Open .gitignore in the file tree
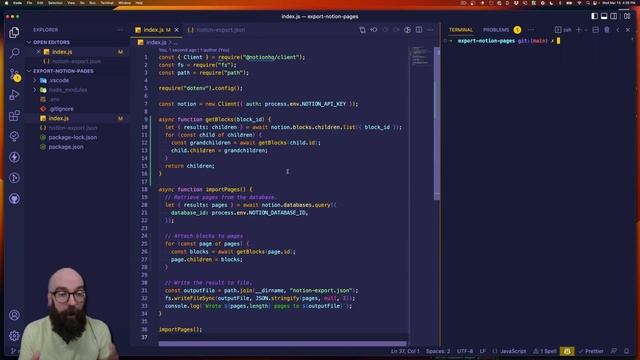The image size is (640, 360). (61, 109)
